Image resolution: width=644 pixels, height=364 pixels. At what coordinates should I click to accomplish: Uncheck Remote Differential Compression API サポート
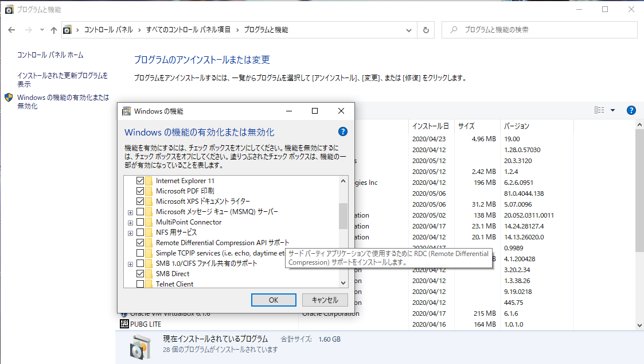(x=140, y=243)
